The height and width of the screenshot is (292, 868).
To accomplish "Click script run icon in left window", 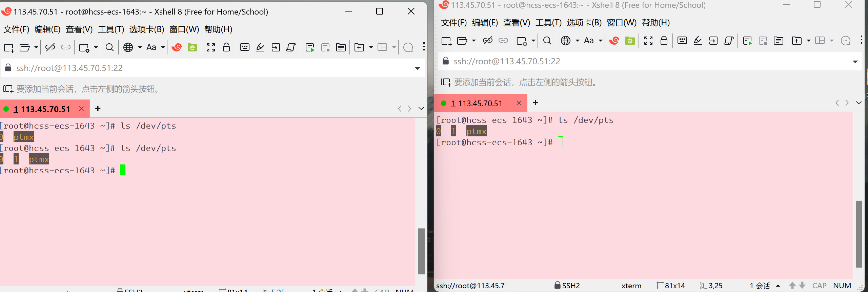I will (310, 48).
